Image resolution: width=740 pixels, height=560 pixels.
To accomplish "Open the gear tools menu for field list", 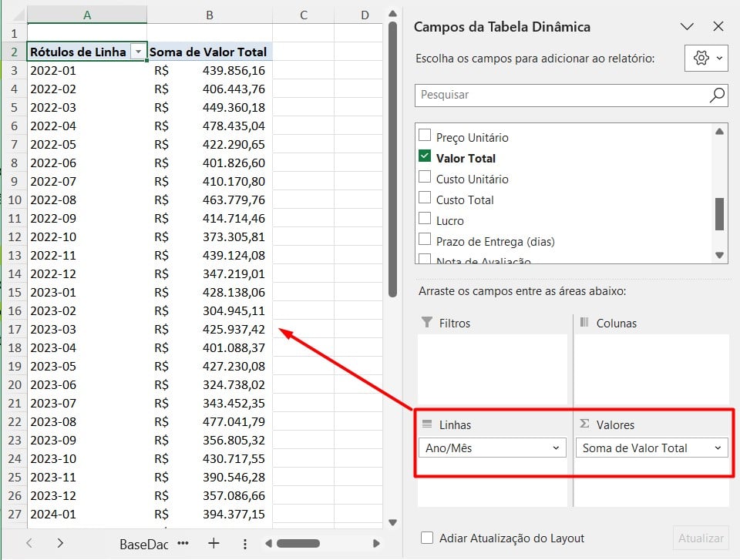I will 705,59.
